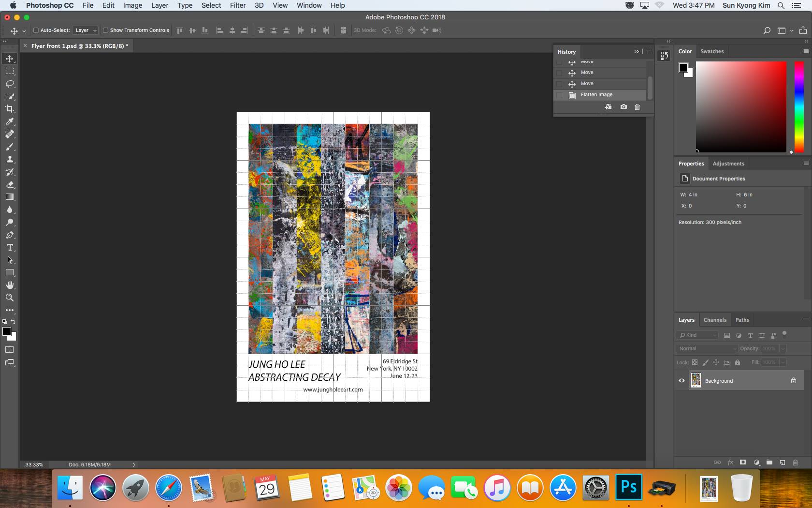
Task: Open the blend mode Normal dropdown
Action: tap(706, 348)
